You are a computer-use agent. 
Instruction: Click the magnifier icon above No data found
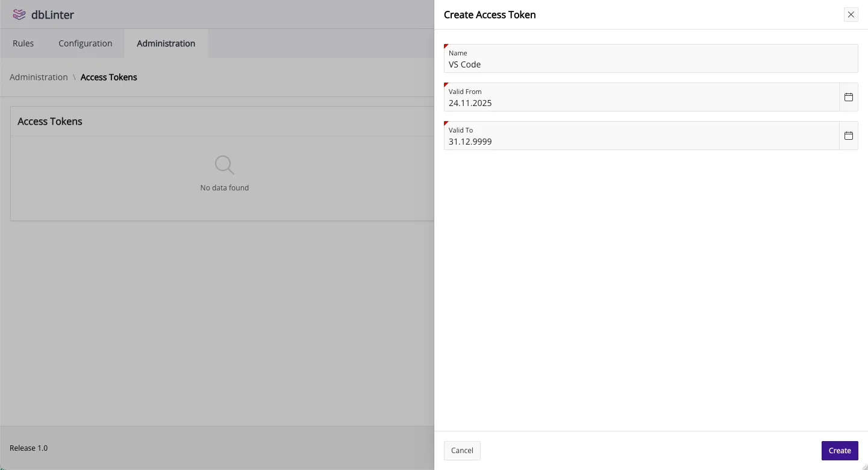point(224,165)
